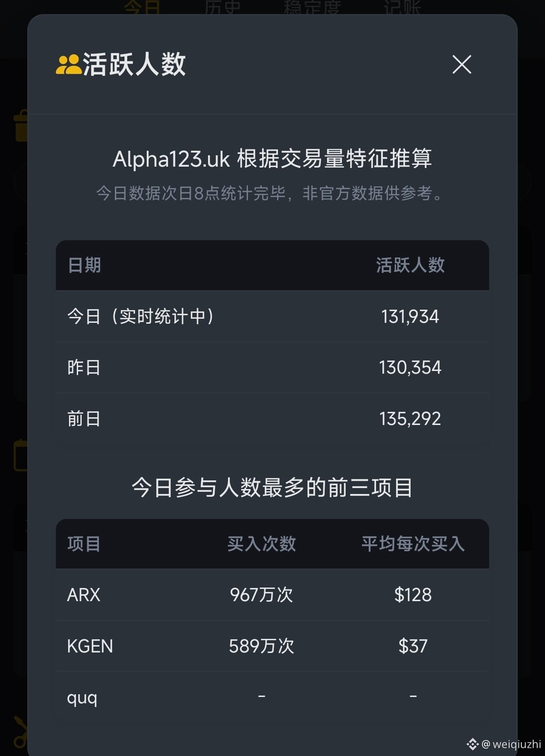Click the calendar icon at left edge
The width and height of the screenshot is (545, 756).
20,455
